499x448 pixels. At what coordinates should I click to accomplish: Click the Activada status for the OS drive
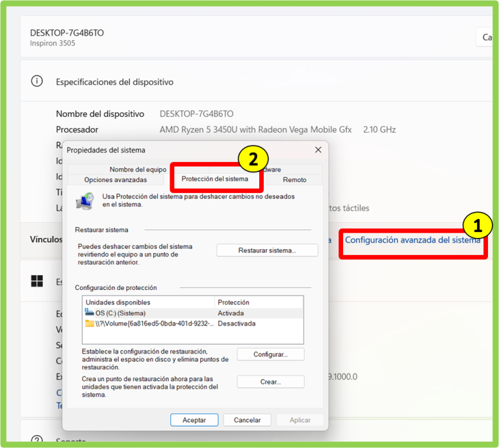coord(231,313)
